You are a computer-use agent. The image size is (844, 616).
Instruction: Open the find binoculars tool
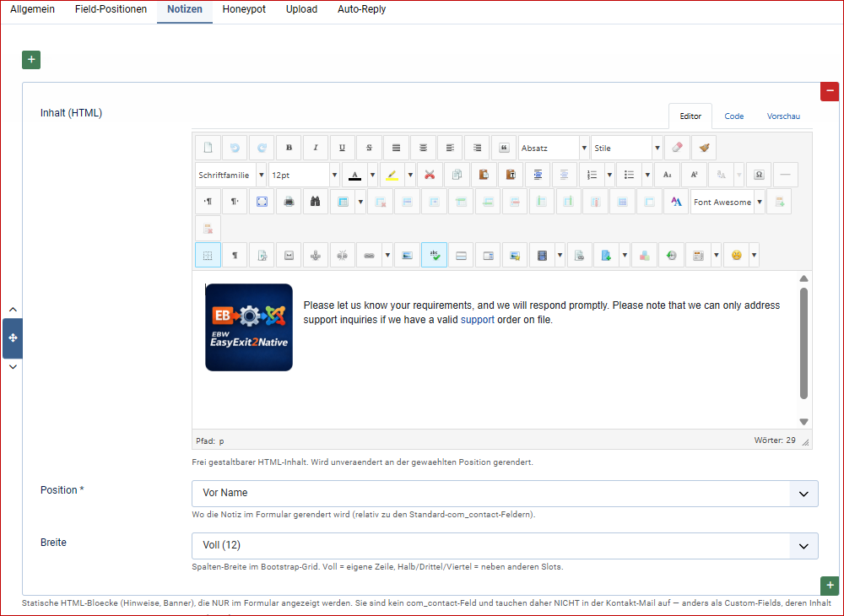pos(316,202)
